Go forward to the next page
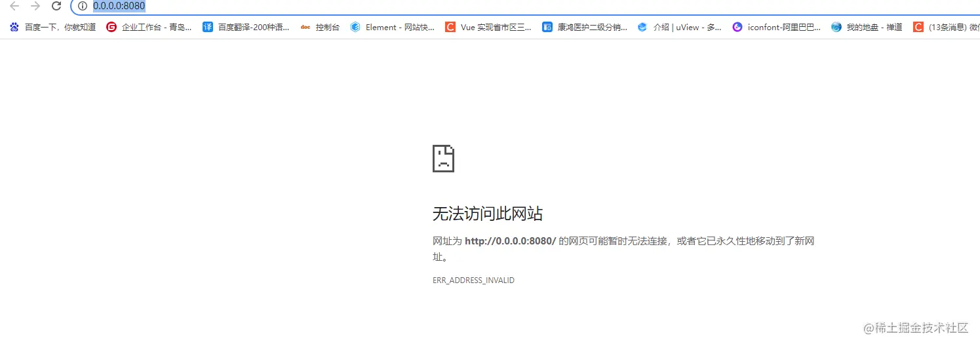This screenshot has height=346, width=980. coord(35,7)
